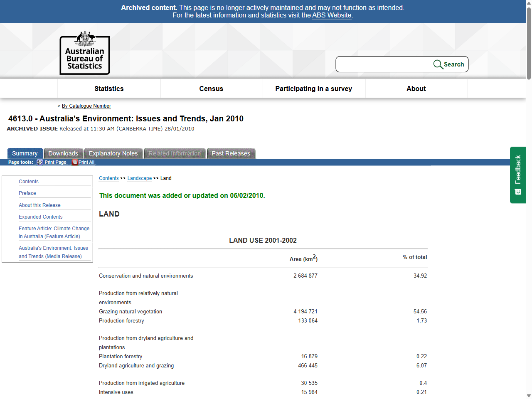Open the Past Releases tab
The width and height of the screenshot is (532, 399).
point(231,153)
